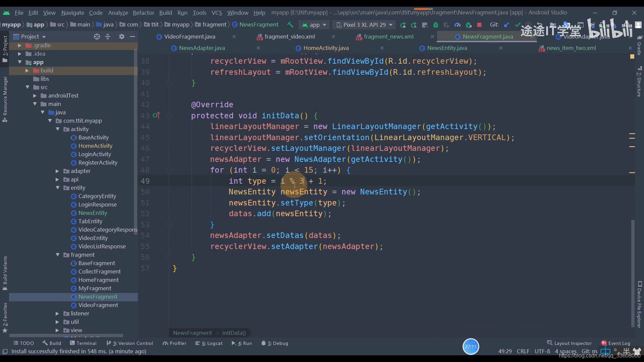644x362 pixels.
Task: Expand the build folder
Action: (x=27, y=70)
